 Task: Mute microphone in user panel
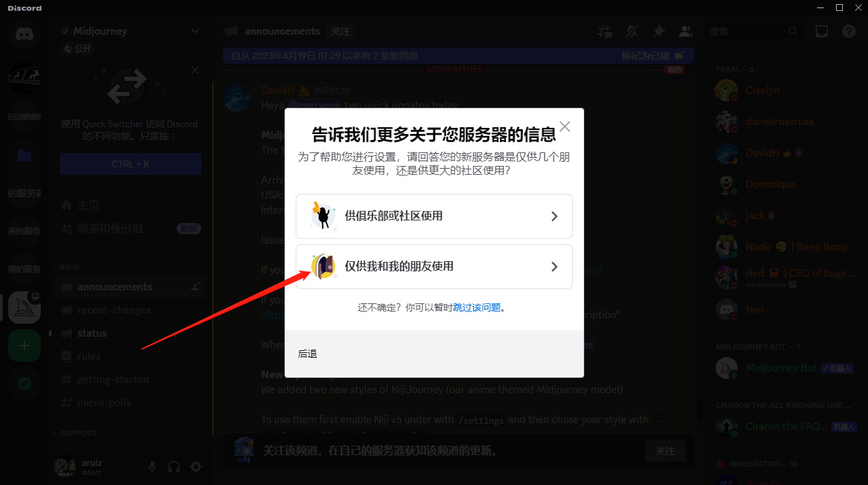point(152,467)
